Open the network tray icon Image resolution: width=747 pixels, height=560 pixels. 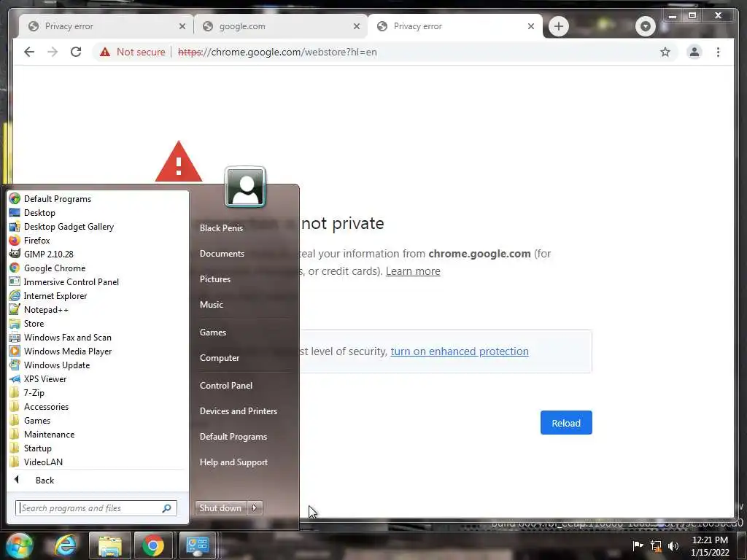point(656,545)
